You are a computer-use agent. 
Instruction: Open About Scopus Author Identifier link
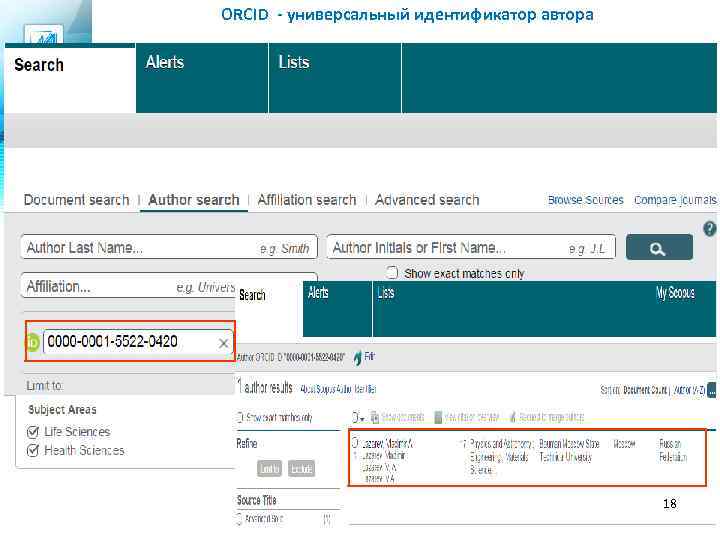click(x=338, y=389)
